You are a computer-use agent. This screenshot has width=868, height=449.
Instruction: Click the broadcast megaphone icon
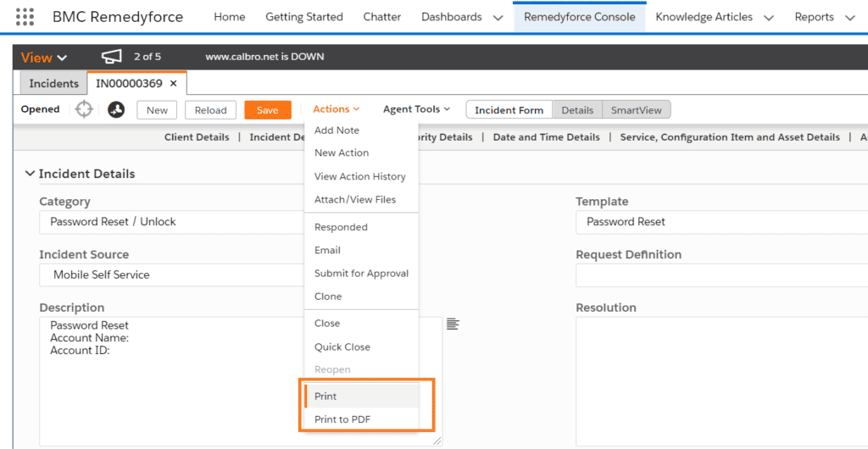[111, 57]
